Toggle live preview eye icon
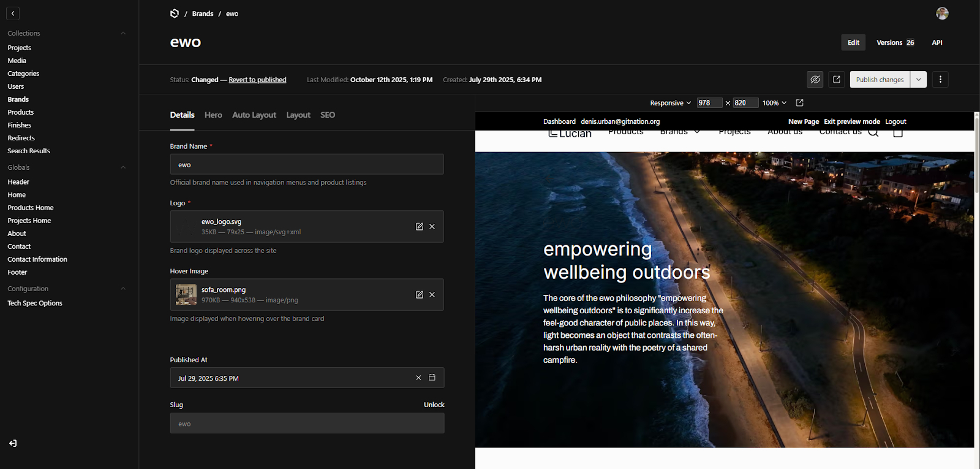Screen dimensions: 980x469 815,80
